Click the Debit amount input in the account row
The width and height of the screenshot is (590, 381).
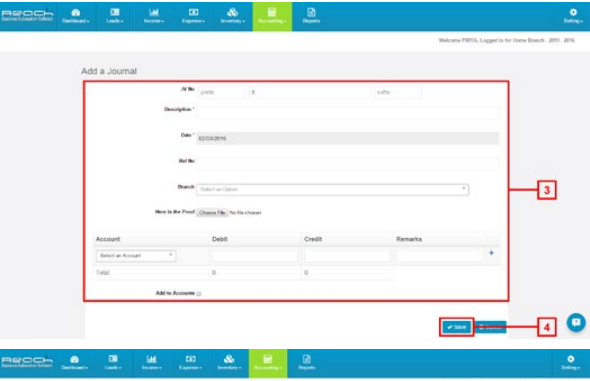(x=254, y=256)
